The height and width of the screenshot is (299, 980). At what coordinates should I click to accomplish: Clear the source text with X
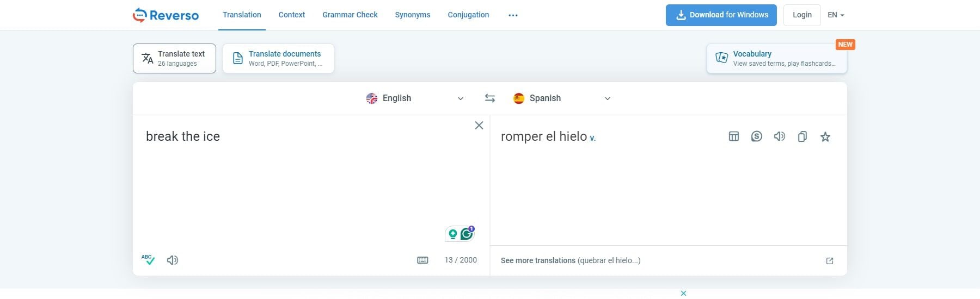[x=479, y=126]
